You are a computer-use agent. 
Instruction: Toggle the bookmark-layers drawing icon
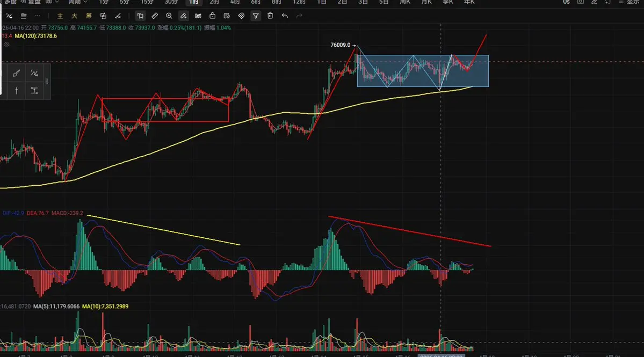[x=141, y=16]
